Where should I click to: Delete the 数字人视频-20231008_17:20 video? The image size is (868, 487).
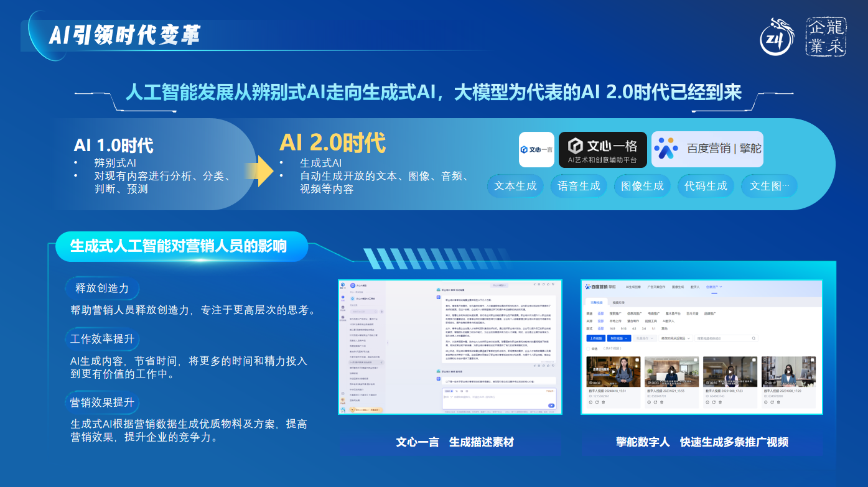click(x=780, y=402)
